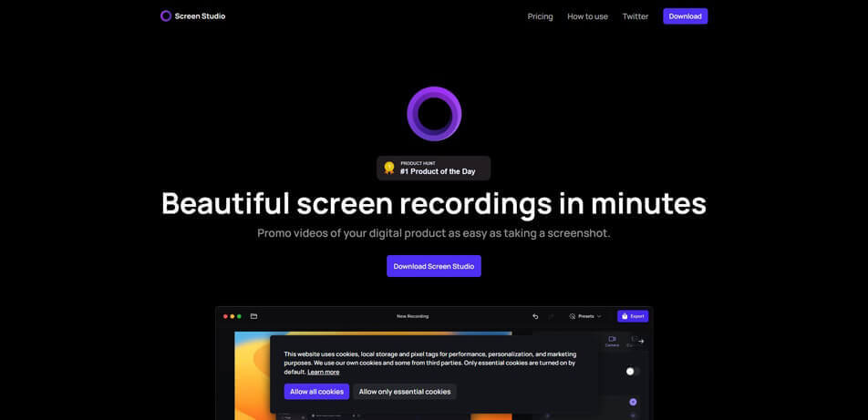Click 'Beautiful screen recordings in minutes' headline
This screenshot has width=868, height=420.
pos(433,203)
